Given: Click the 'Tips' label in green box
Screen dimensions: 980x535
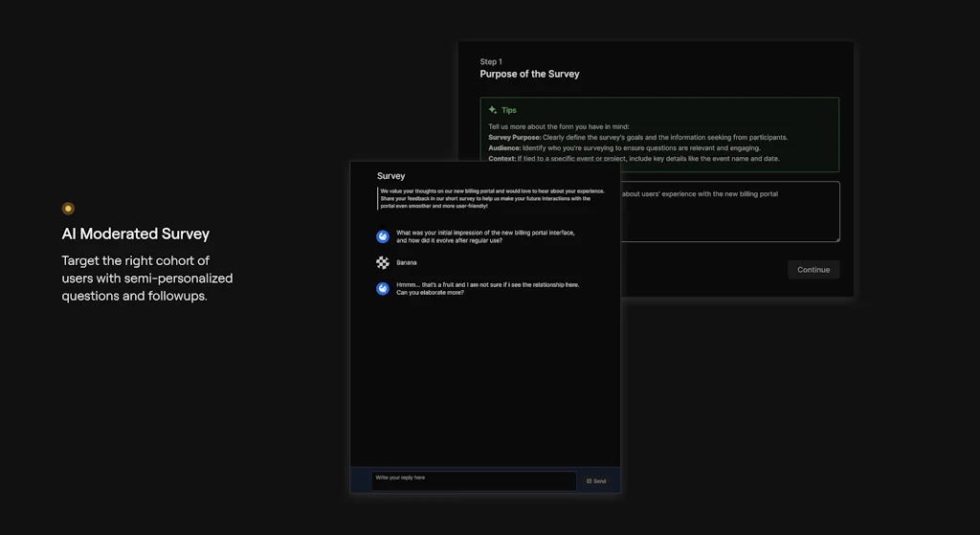Looking at the screenshot, I should tap(509, 110).
